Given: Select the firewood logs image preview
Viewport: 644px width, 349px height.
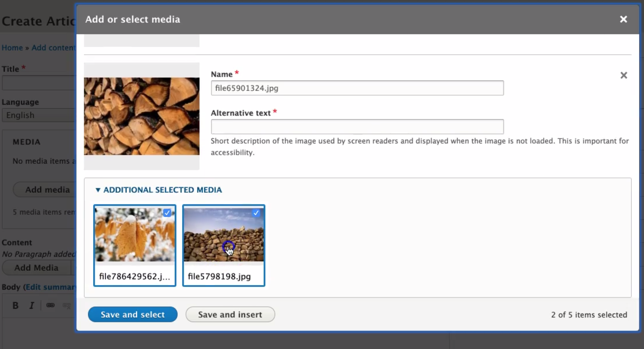Looking at the screenshot, I should 141,116.
